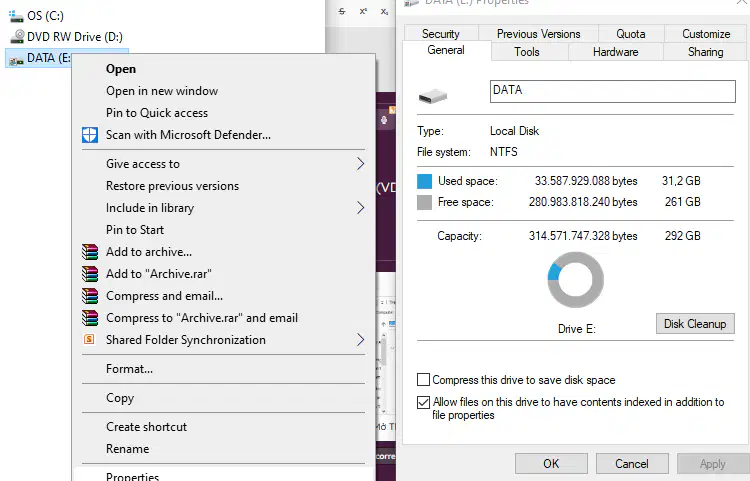Open the Hardware tab
Image resolution: width=750 pixels, height=481 pixels.
tap(616, 52)
